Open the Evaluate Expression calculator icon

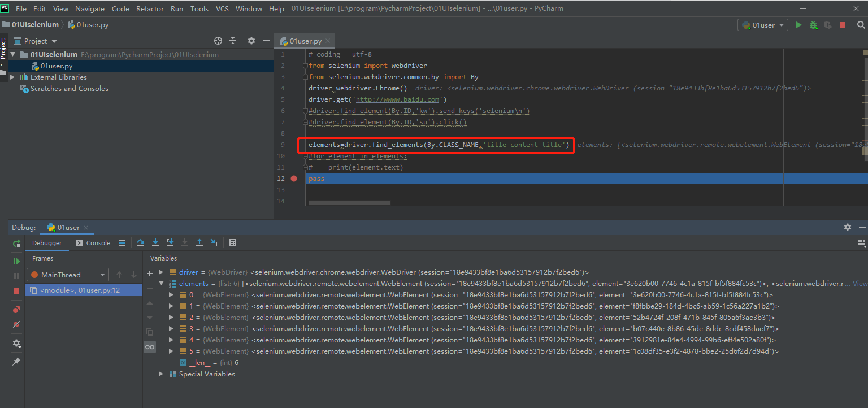coord(233,242)
